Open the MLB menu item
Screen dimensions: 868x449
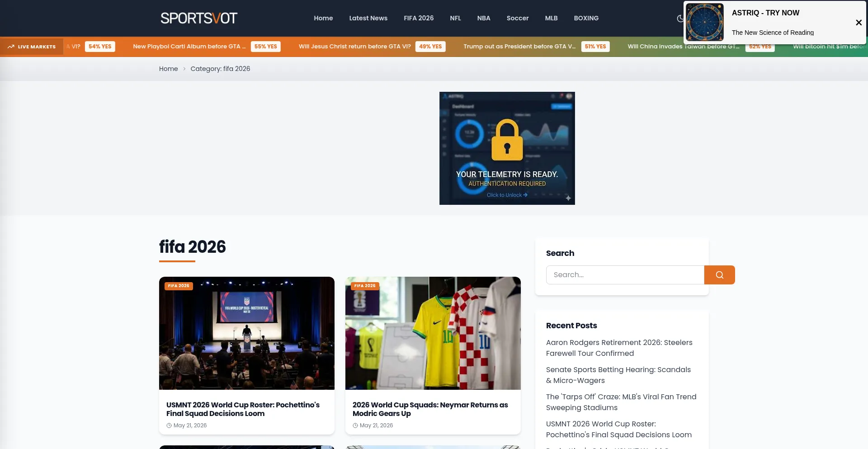(x=551, y=18)
